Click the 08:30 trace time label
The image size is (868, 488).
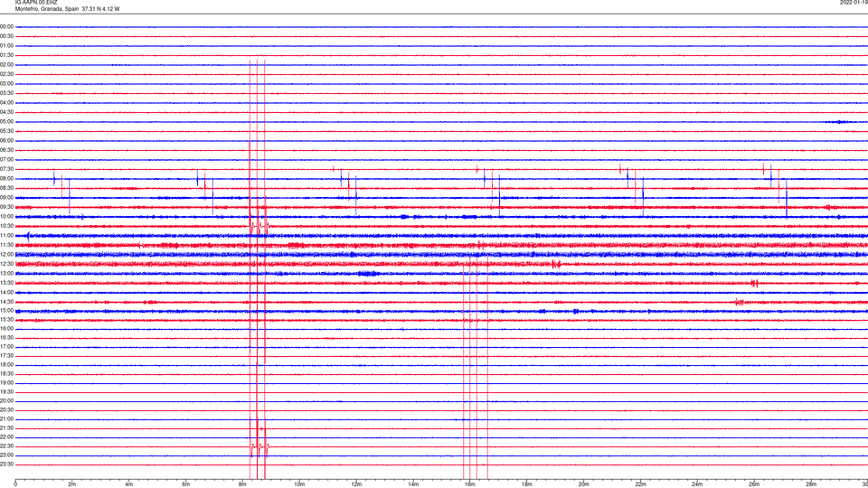click(x=7, y=188)
